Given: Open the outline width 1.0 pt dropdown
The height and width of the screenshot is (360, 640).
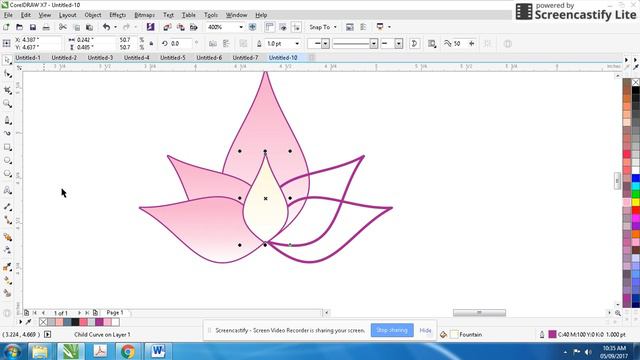Looking at the screenshot, I should pos(297,44).
